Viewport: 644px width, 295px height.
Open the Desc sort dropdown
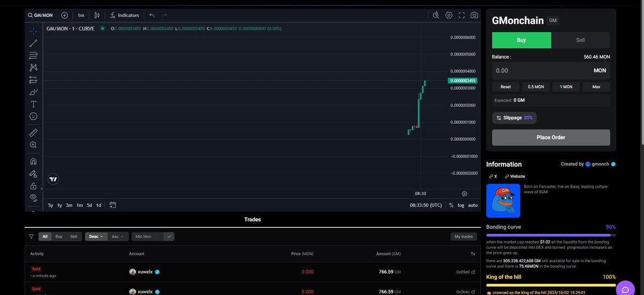point(96,236)
